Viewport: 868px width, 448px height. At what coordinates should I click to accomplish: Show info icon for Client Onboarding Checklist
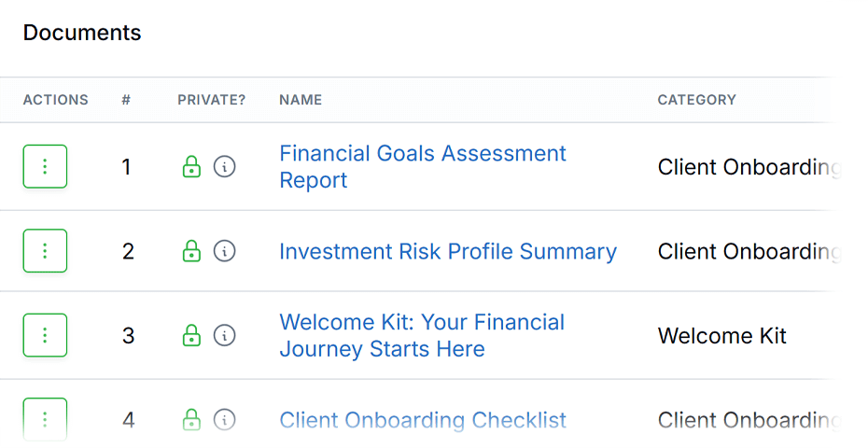(224, 419)
